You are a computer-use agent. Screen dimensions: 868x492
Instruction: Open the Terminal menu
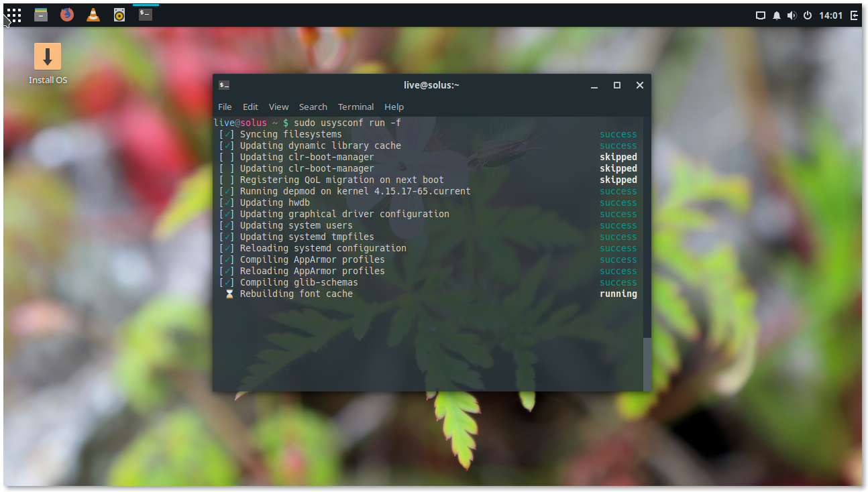356,107
